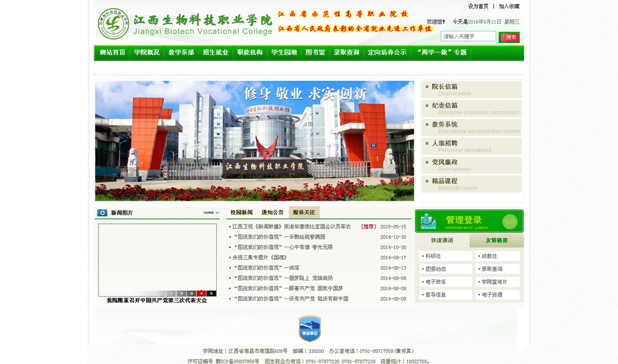The height and width of the screenshot is (364, 618).
Task: Click the 事业单位 shield badge
Action: pos(310,328)
